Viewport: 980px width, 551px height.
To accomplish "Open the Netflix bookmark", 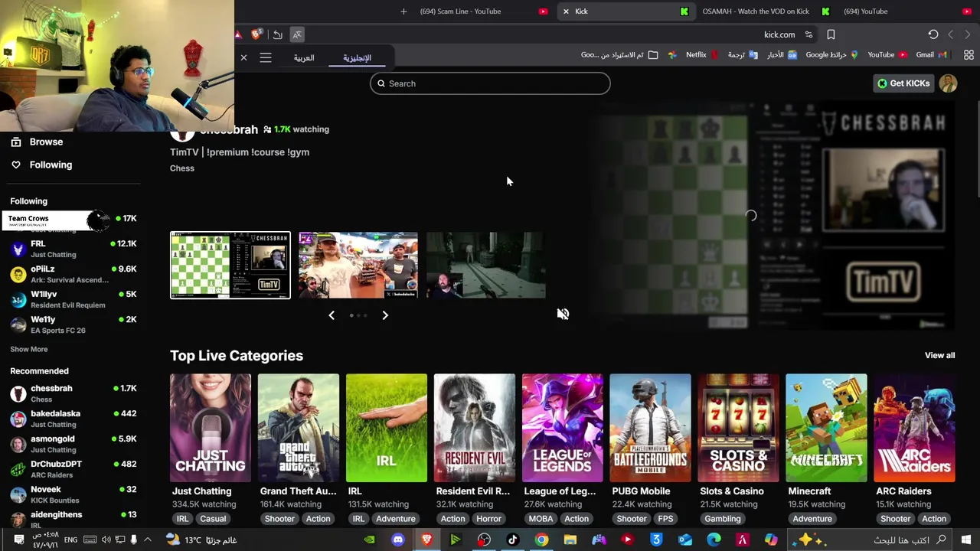I will point(701,55).
